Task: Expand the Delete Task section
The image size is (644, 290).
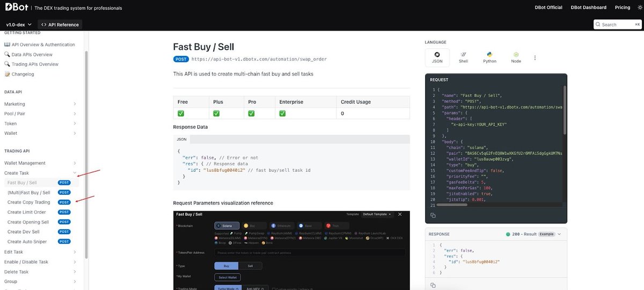Action: point(40,271)
